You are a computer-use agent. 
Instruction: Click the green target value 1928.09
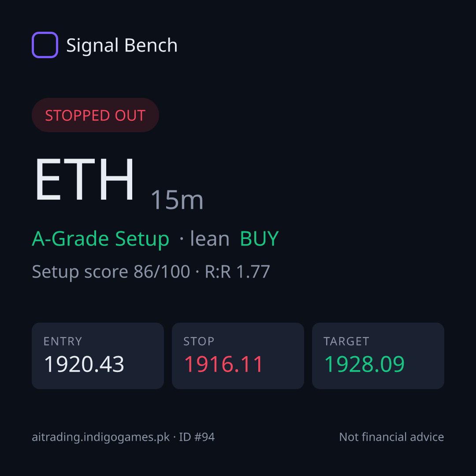(364, 364)
